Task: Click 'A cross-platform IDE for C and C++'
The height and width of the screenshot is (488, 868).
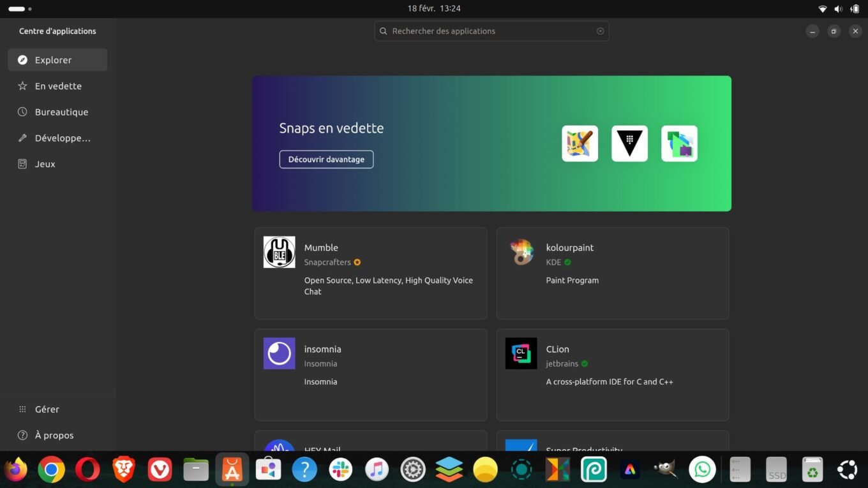Action: pos(610,382)
